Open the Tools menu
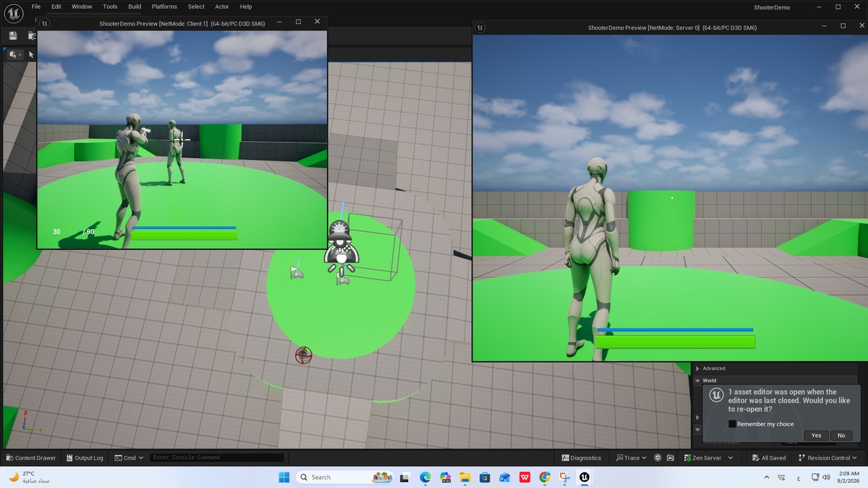Viewport: 868px width, 488px height. tap(110, 7)
